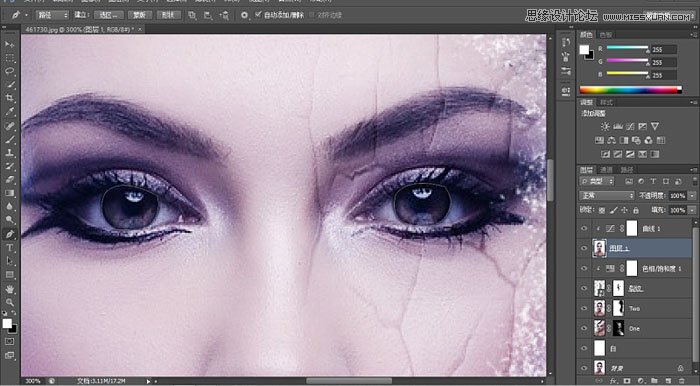This screenshot has height=386, width=700.
Task: Hide the 背景 layer
Action: 584,368
